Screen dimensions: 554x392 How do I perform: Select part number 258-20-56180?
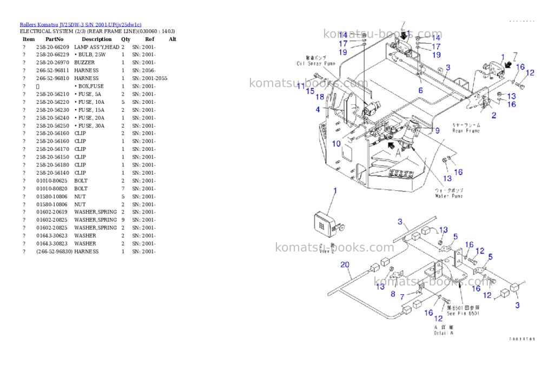(52, 165)
